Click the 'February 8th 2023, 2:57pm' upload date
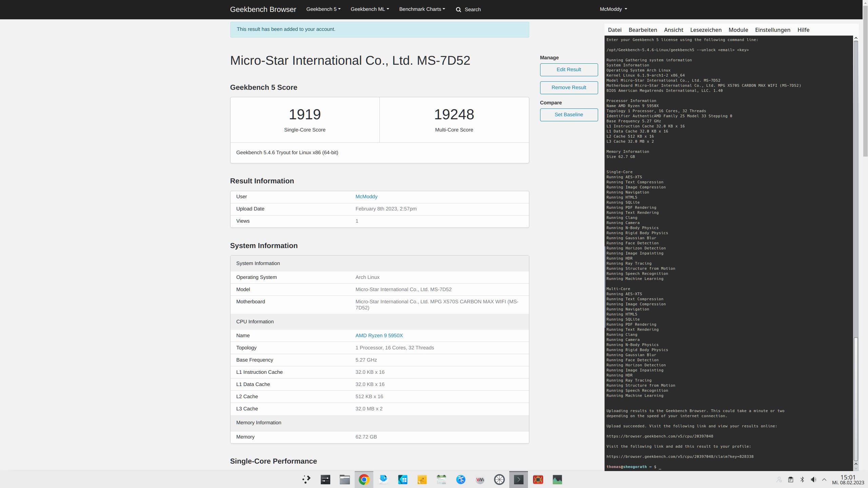Screen dimensions: 868x488 tap(386, 209)
